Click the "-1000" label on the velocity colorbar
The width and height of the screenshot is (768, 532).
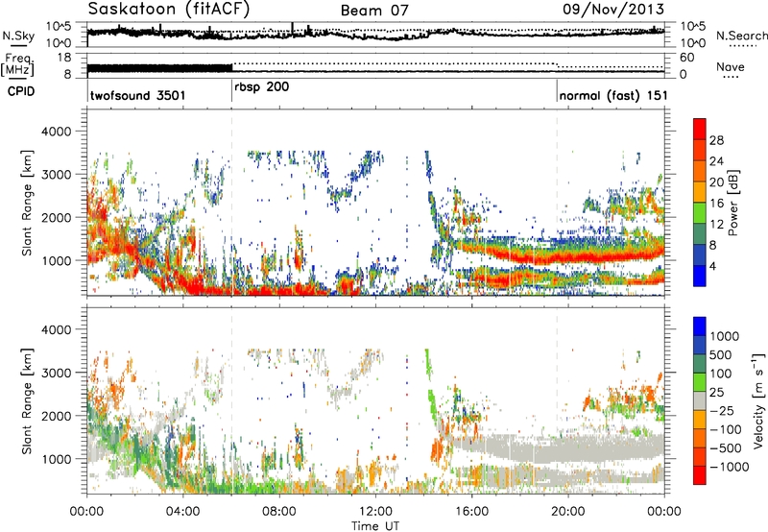point(729,467)
